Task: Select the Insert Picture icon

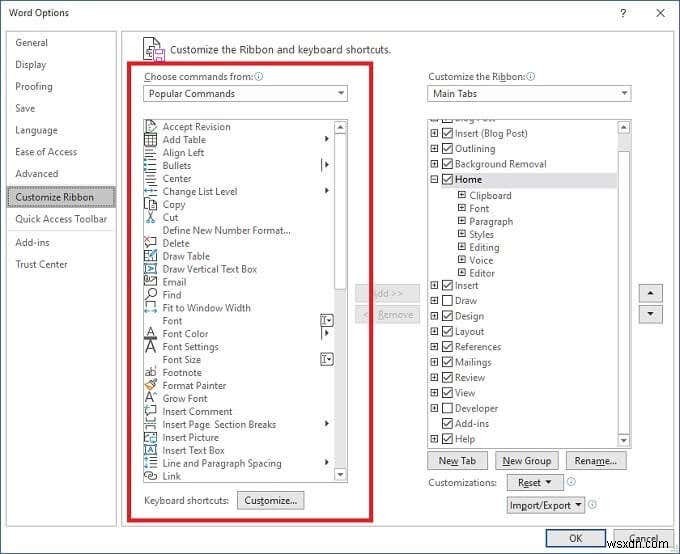Action: pos(150,437)
